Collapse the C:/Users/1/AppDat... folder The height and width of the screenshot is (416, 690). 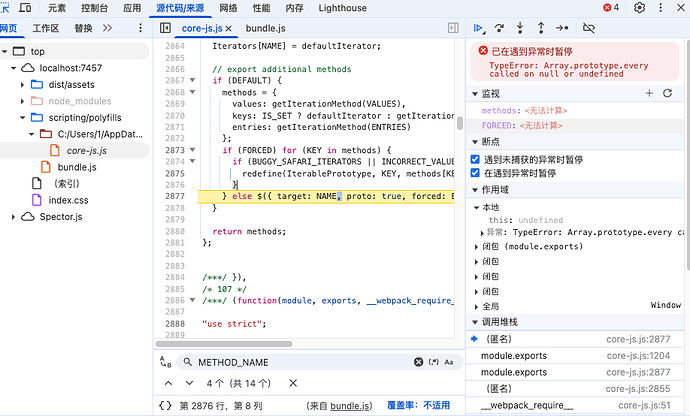click(x=31, y=134)
